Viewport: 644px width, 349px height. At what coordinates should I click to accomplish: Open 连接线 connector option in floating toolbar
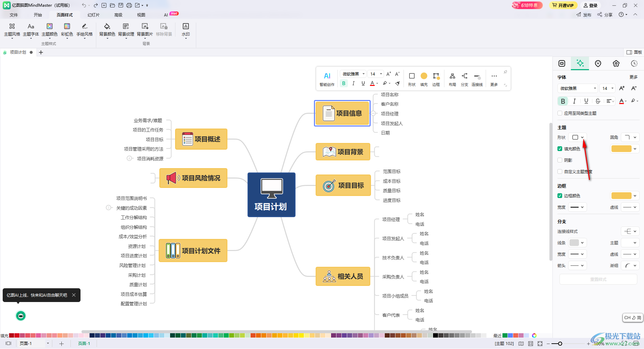[477, 79]
